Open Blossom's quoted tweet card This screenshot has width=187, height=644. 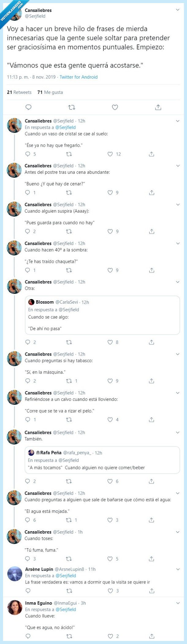point(101,315)
